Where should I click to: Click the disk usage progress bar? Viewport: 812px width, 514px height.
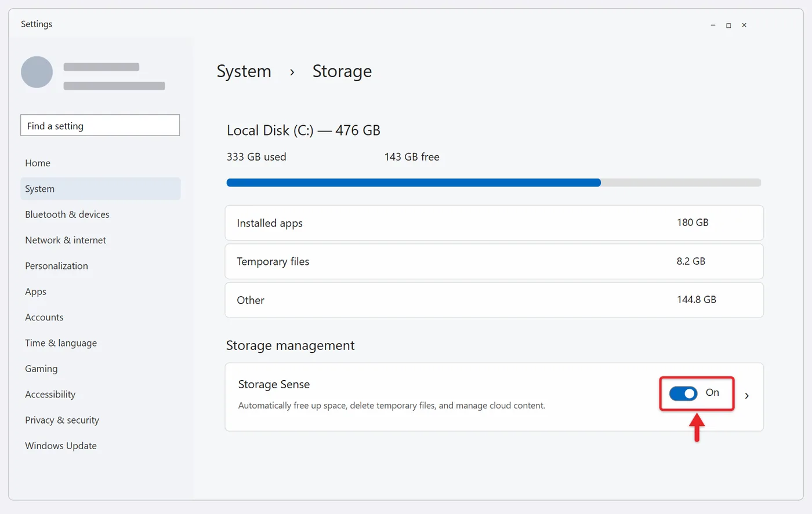[494, 183]
